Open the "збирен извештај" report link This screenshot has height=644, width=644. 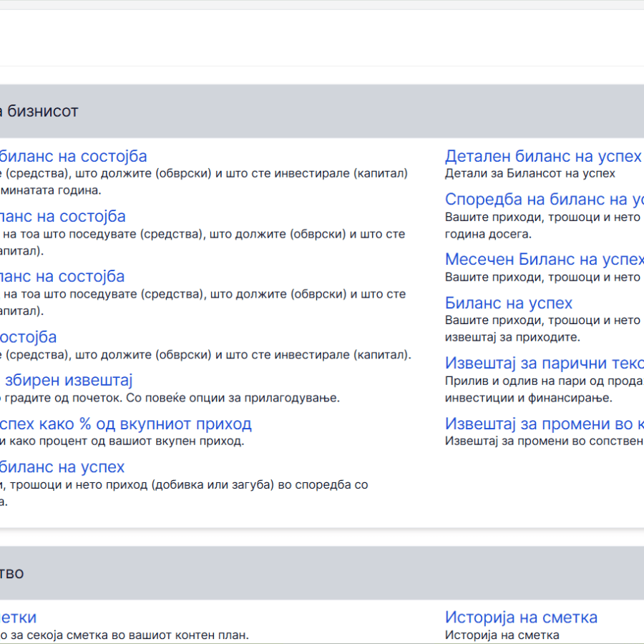click(x=69, y=381)
